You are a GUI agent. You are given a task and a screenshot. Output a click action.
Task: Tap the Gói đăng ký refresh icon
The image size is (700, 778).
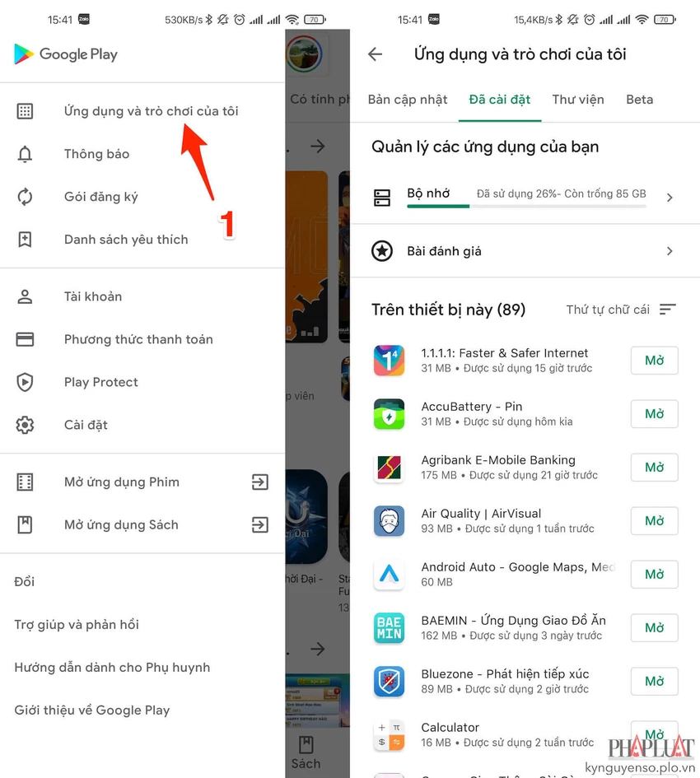25,197
